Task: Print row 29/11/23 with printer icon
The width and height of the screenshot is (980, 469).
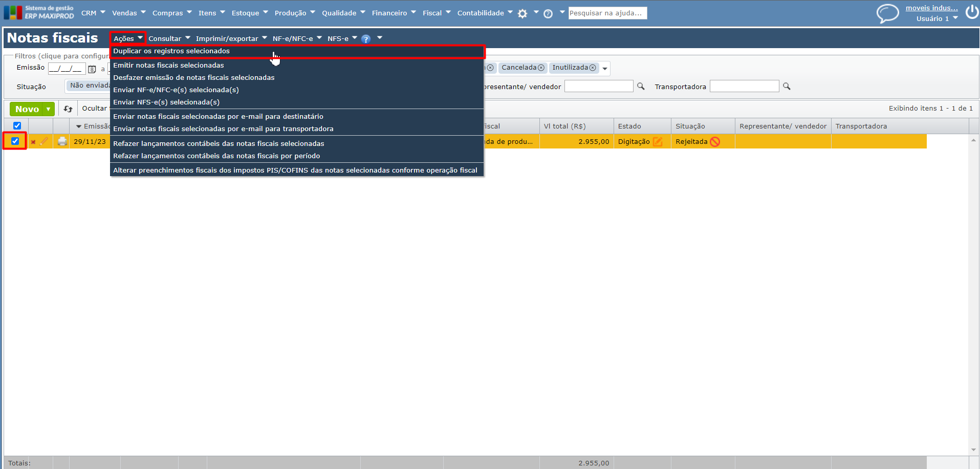Action: (62, 141)
